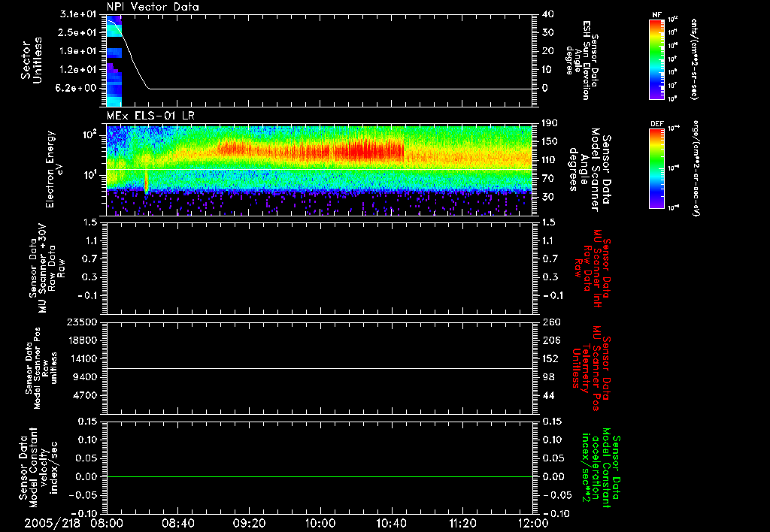Click the "2.5e+01" sector tick label

click(x=78, y=32)
